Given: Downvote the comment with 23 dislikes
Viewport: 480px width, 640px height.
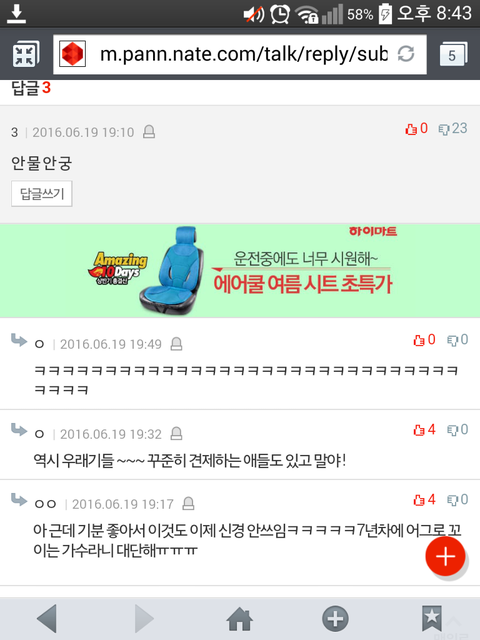Looking at the screenshot, I should [x=452, y=129].
